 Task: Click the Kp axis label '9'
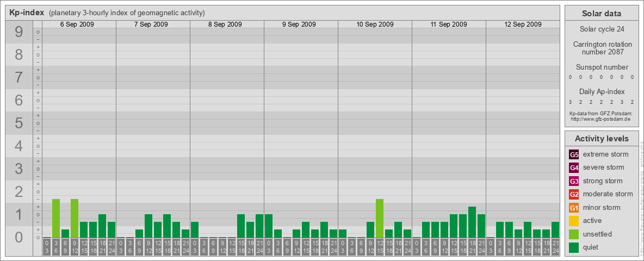click(x=18, y=32)
